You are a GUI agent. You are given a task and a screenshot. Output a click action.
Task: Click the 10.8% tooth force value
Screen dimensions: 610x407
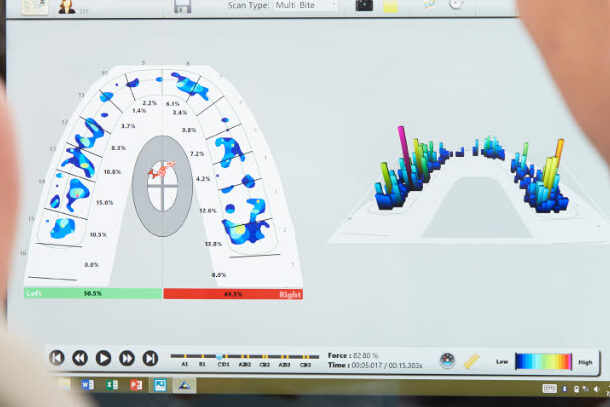pyautogui.click(x=112, y=172)
